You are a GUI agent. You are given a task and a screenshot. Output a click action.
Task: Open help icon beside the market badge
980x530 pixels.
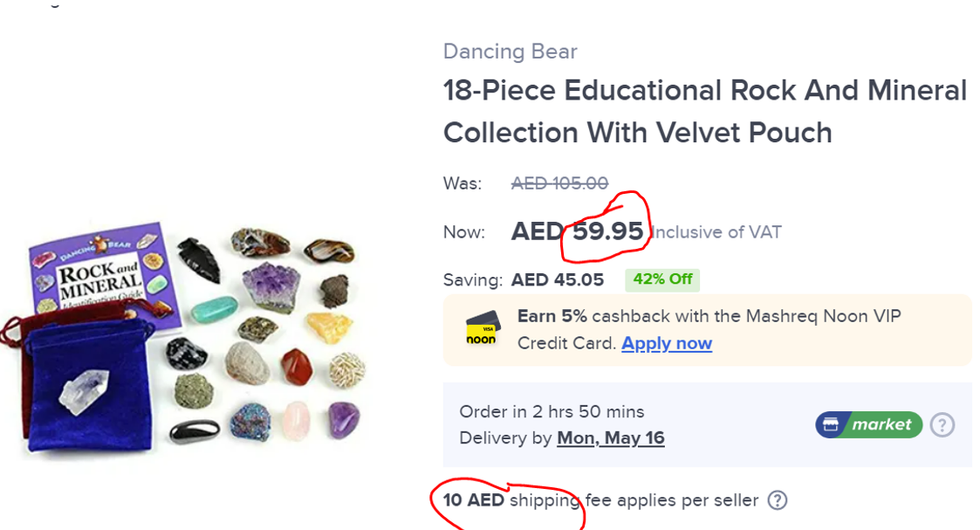click(x=942, y=424)
